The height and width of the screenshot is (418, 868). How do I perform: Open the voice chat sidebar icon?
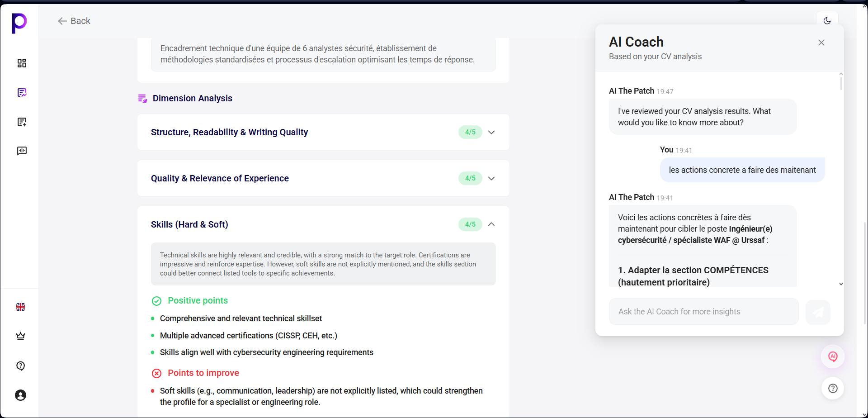(22, 151)
